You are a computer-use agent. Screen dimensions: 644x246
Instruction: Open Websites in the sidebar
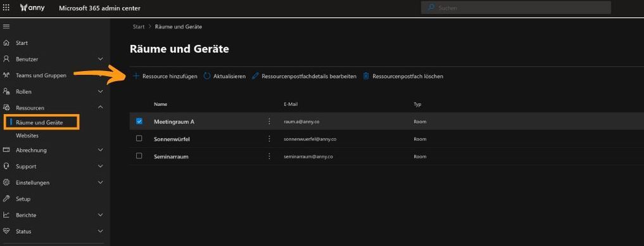coord(27,135)
